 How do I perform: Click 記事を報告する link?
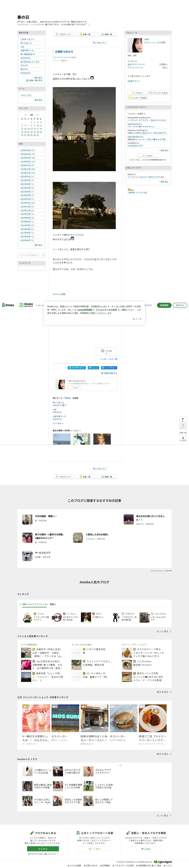click(x=109, y=373)
